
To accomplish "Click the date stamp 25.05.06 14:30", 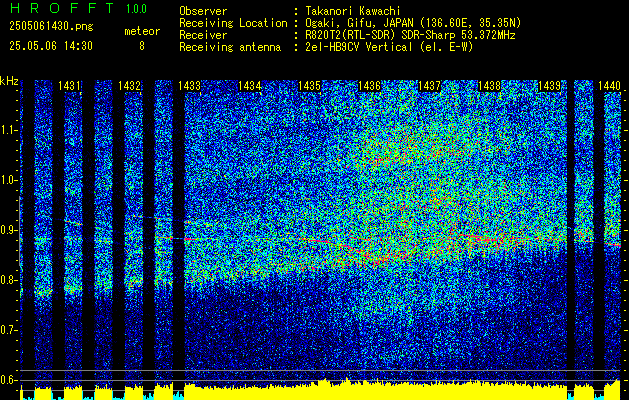I will (51, 46).
